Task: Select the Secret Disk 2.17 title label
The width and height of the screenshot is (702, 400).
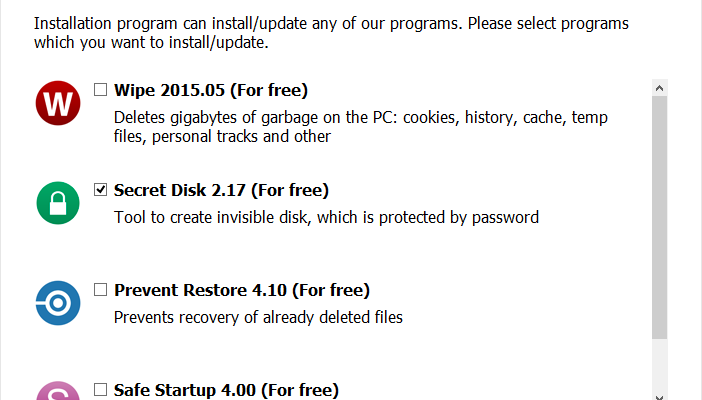Action: coord(221,190)
